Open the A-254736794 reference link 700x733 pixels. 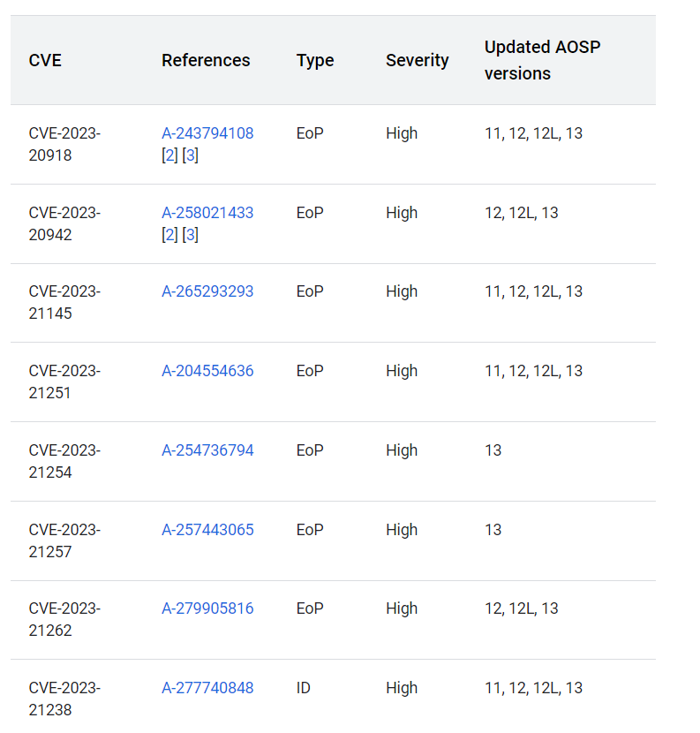[207, 450]
